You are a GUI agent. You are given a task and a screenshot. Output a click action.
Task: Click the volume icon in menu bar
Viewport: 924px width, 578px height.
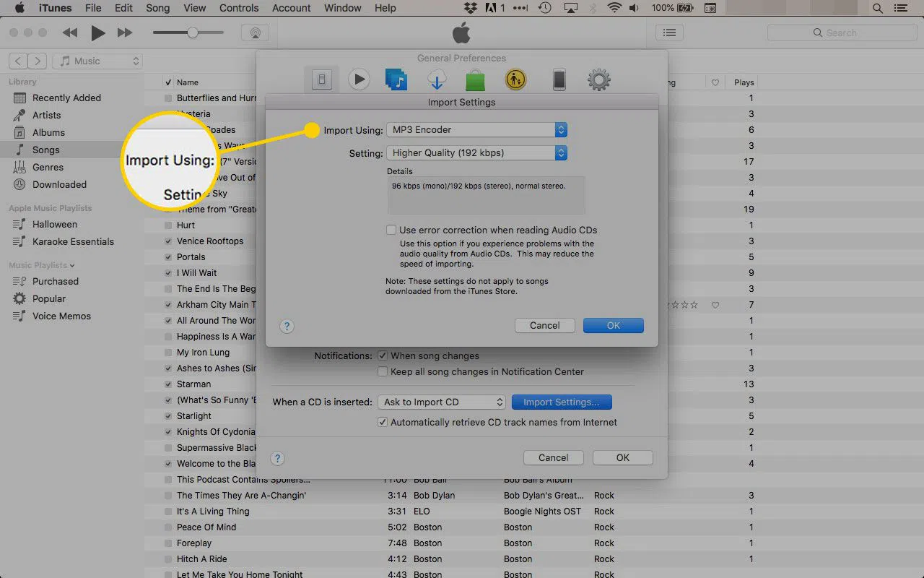coord(635,9)
